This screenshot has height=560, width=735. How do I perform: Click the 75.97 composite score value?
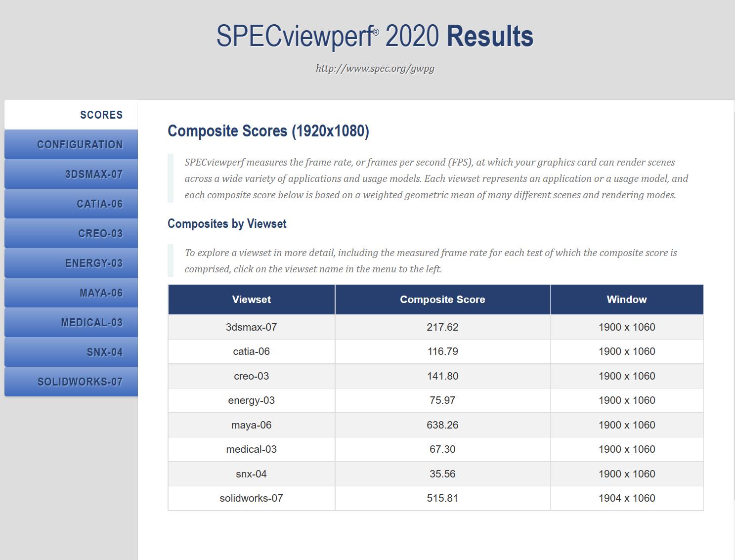(442, 400)
